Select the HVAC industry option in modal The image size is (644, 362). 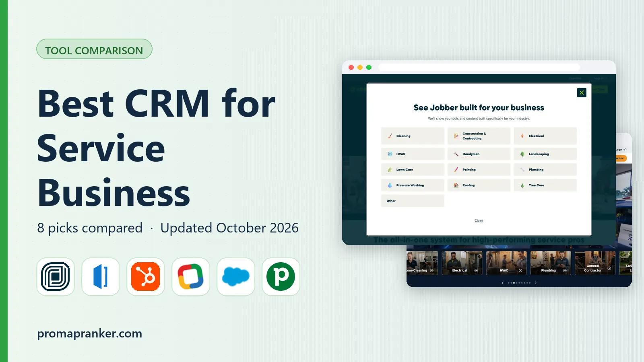(413, 154)
